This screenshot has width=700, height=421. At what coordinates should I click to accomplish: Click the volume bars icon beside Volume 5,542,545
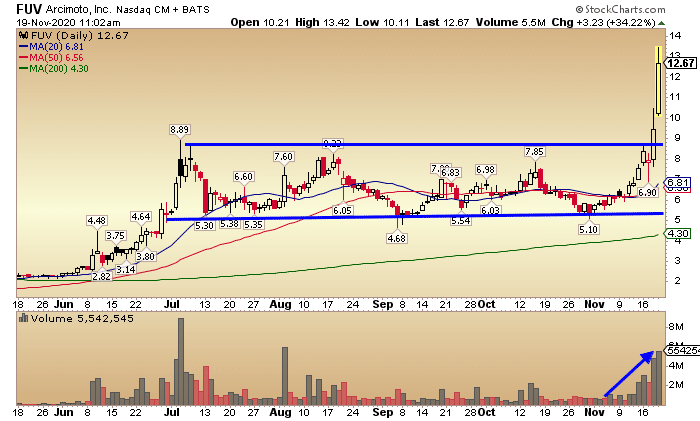[23, 318]
